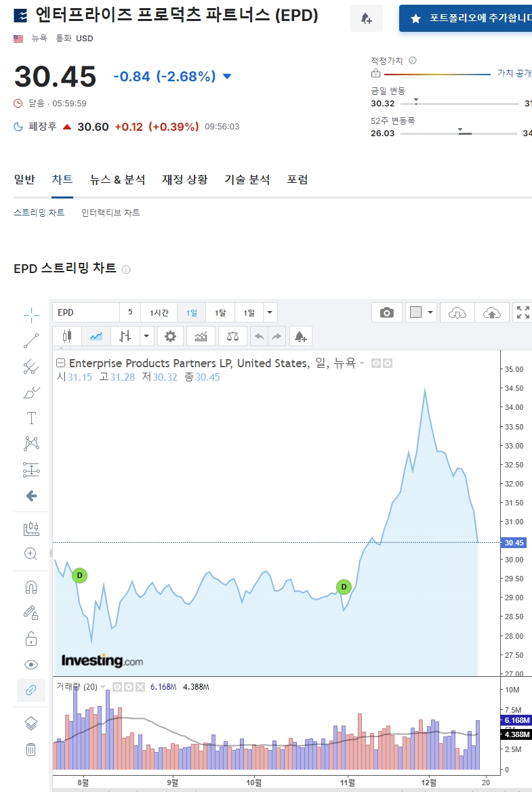Select the measure ruler tool
Screen dimensions: 532x792
31,528
